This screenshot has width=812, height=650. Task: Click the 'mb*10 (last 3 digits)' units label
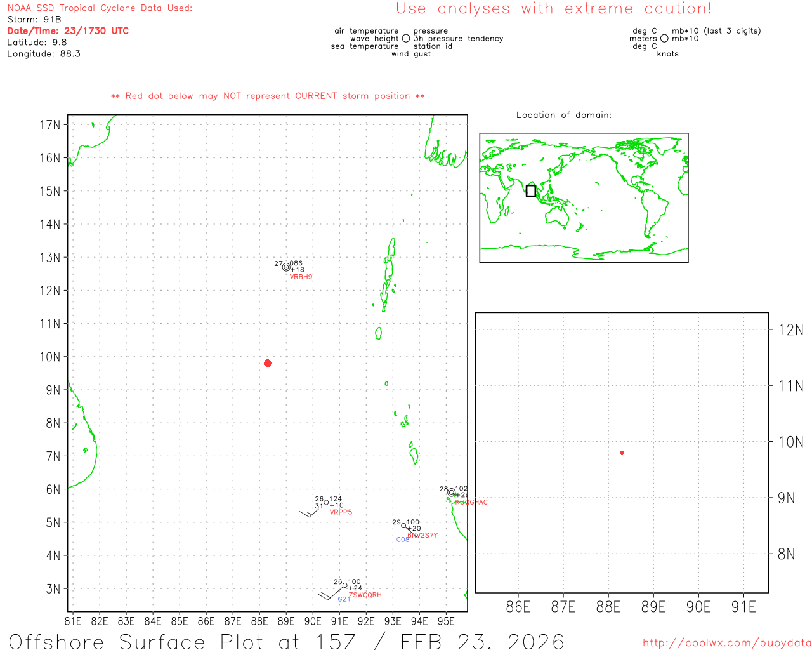pos(716,31)
